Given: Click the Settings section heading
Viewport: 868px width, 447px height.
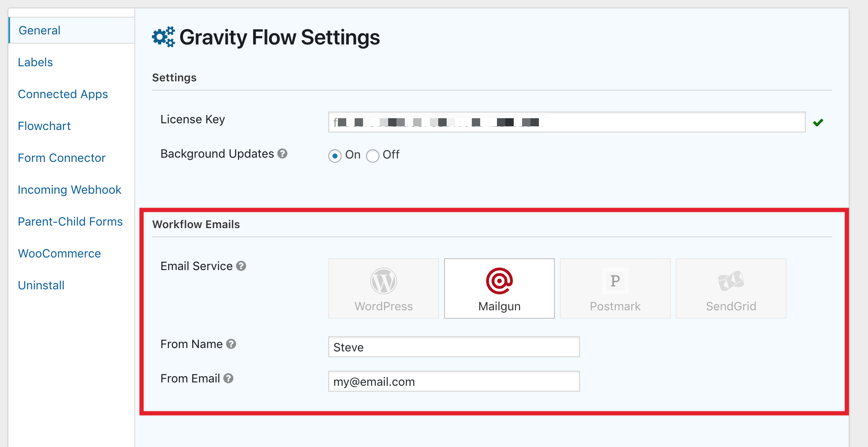Looking at the screenshot, I should point(174,78).
